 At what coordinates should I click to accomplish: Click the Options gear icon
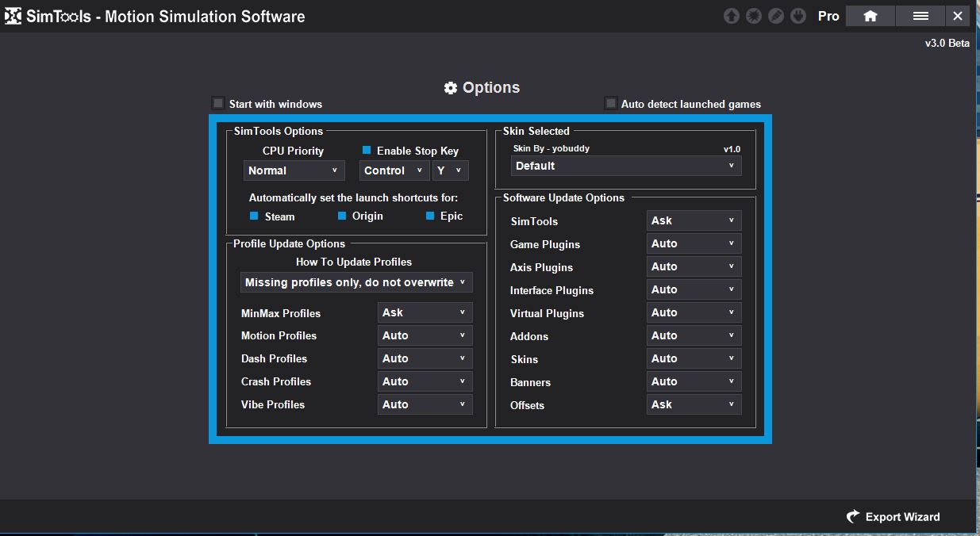tap(451, 88)
